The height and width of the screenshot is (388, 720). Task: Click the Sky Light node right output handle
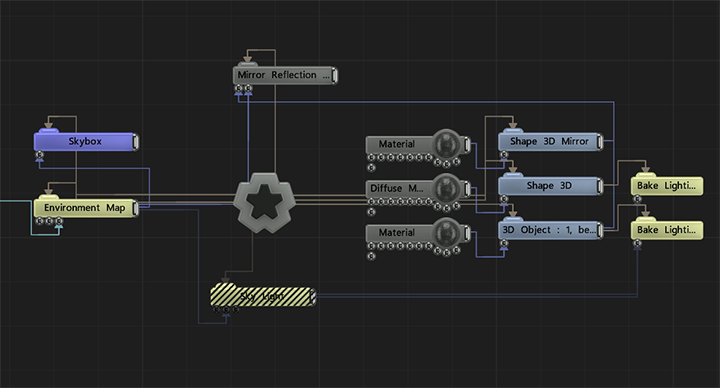[x=313, y=297]
